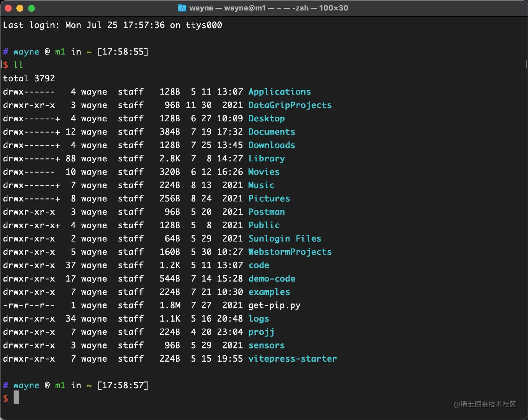The height and width of the screenshot is (420, 528).
Task: Click the green zoom window button
Action: (32, 8)
